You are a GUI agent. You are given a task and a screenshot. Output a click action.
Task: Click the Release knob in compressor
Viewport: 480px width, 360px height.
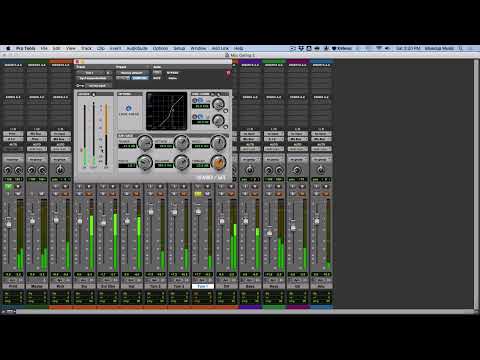pyautogui.click(x=181, y=163)
